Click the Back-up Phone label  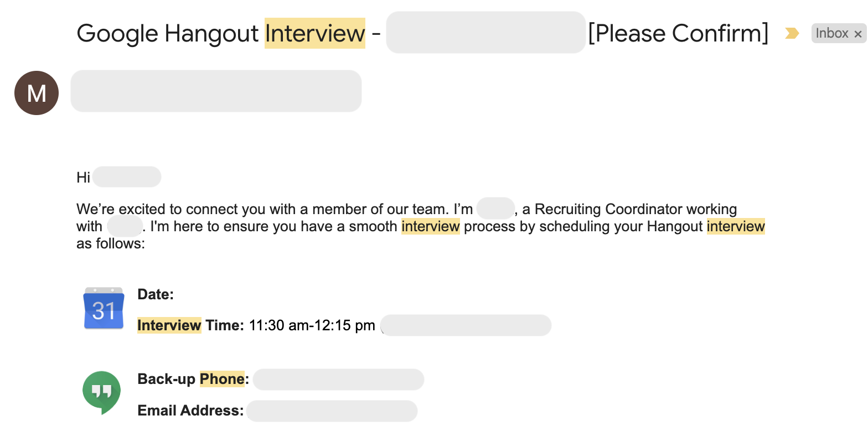tap(193, 379)
